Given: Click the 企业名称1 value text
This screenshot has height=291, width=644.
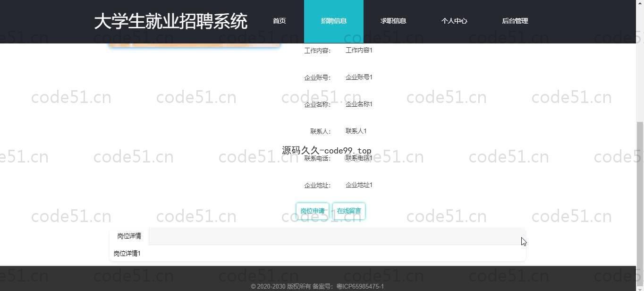Looking at the screenshot, I should (x=359, y=104).
